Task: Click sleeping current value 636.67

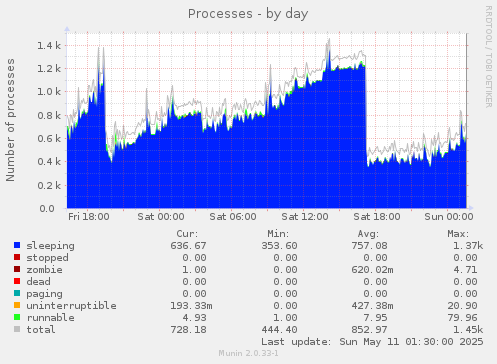Action: pos(188,246)
